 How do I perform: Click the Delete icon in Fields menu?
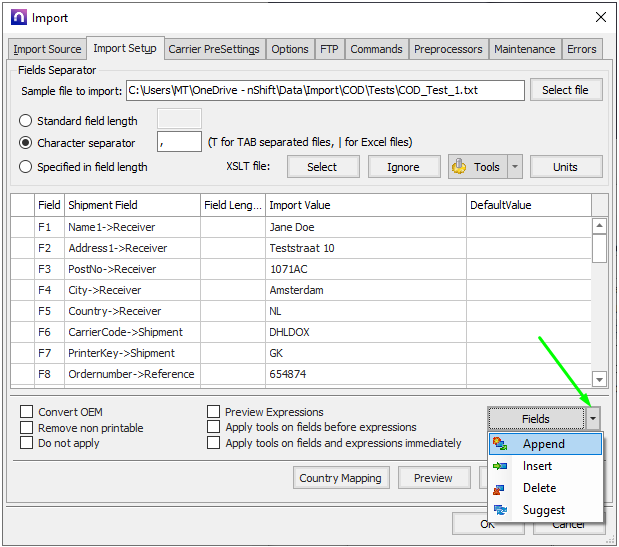pyautogui.click(x=501, y=488)
